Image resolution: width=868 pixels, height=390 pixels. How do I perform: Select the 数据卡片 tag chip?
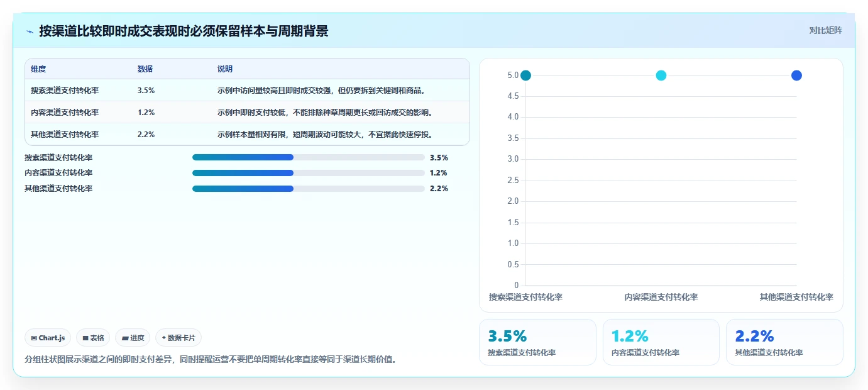[179, 338]
